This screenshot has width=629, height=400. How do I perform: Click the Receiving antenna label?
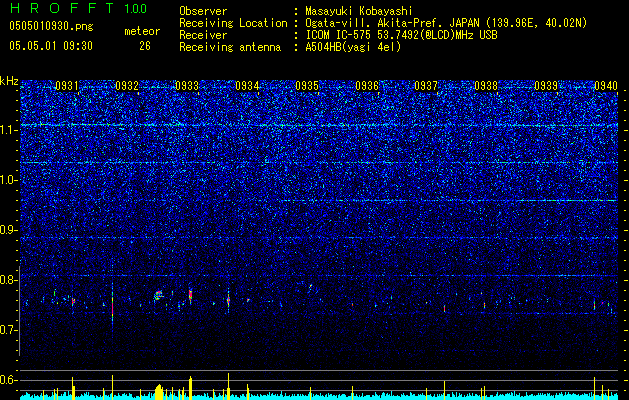click(x=230, y=47)
